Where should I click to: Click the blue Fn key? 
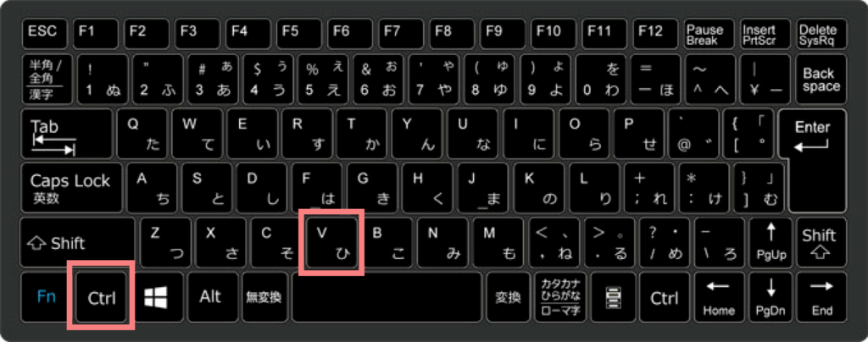coord(47,297)
